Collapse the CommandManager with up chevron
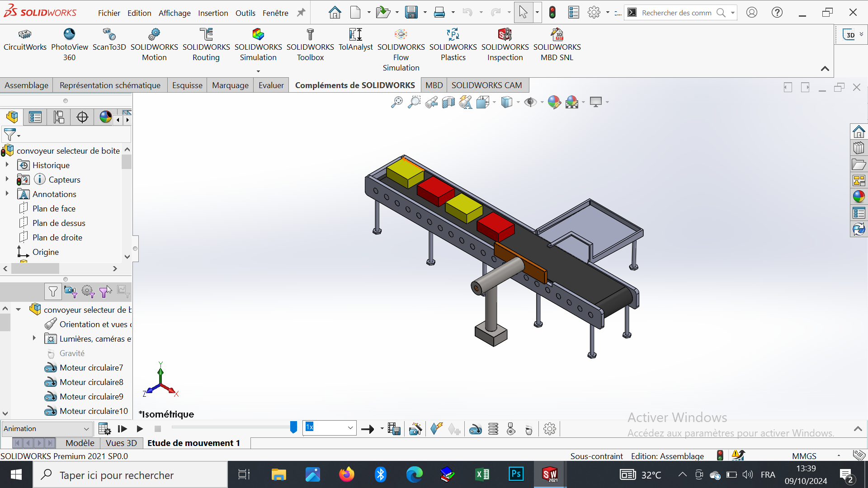Screen dimensions: 868x488 click(x=825, y=69)
